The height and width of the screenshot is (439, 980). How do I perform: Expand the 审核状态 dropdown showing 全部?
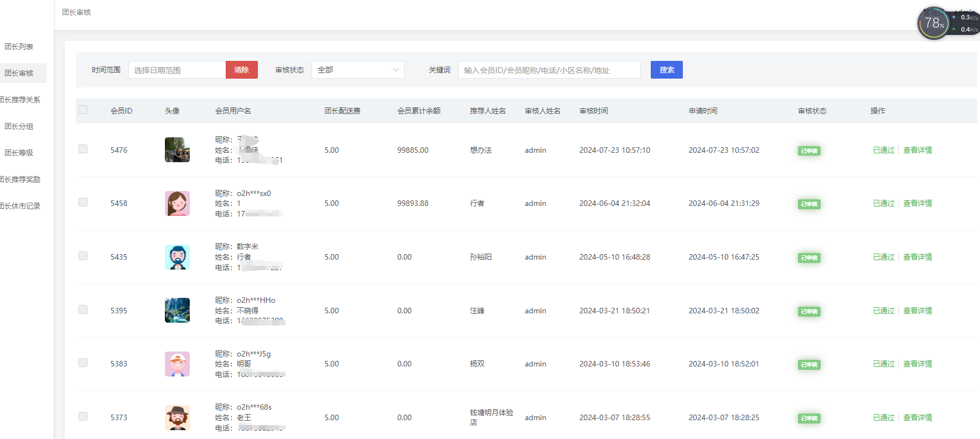[357, 70]
